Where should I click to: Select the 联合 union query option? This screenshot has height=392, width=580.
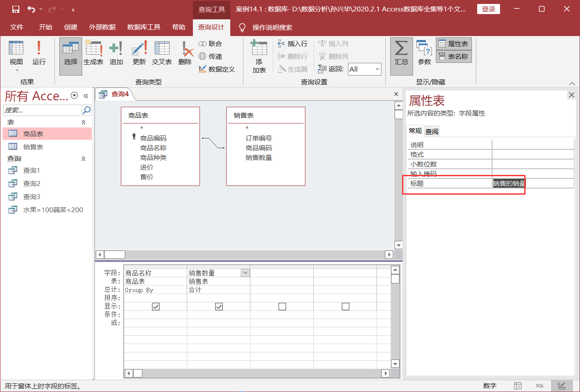210,44
